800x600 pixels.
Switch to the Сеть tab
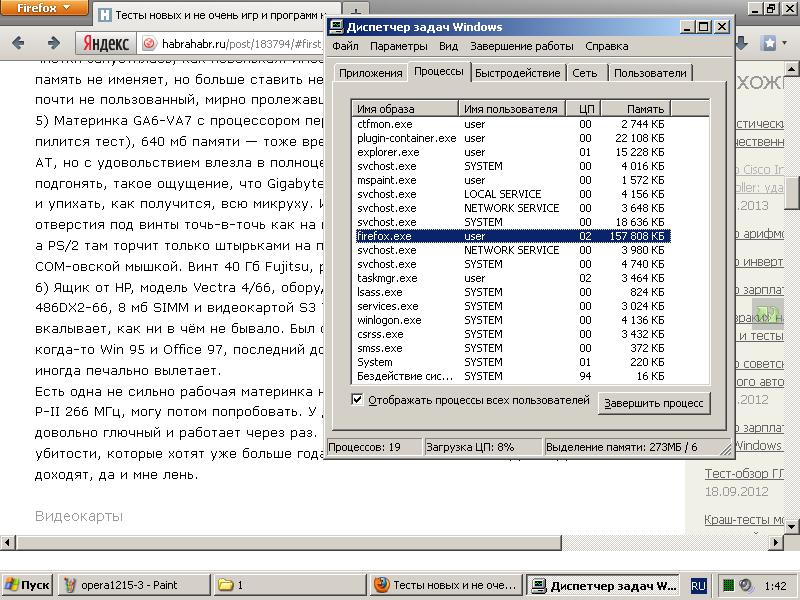coord(585,73)
